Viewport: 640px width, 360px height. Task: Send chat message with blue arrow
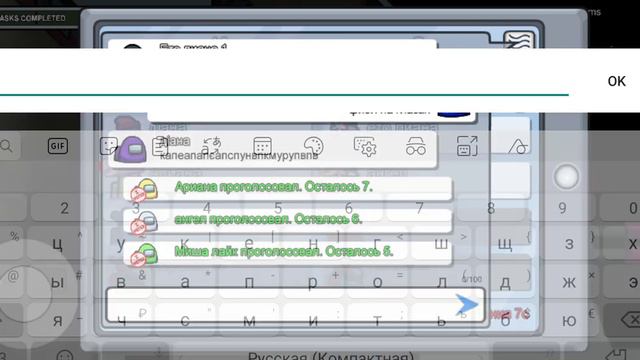click(466, 305)
